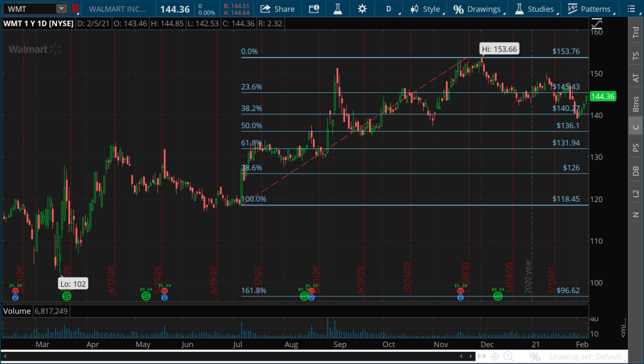This screenshot has height=364, width=644.
Task: Open the TS sidebar tab
Action: (x=636, y=56)
